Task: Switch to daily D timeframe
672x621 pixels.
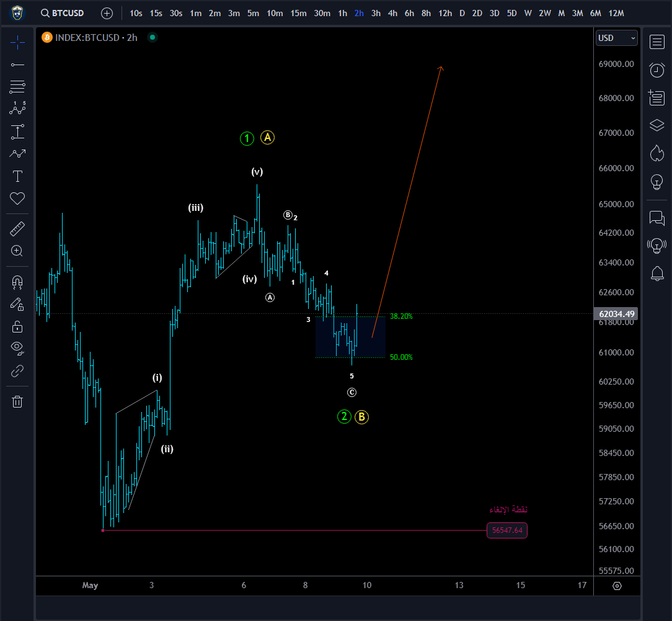Action: click(x=462, y=13)
